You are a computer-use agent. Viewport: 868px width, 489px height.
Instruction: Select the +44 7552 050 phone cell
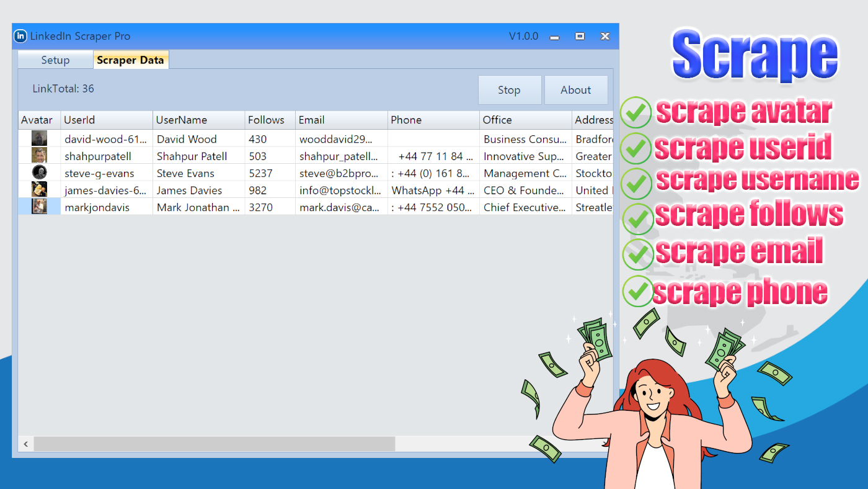[x=433, y=207]
